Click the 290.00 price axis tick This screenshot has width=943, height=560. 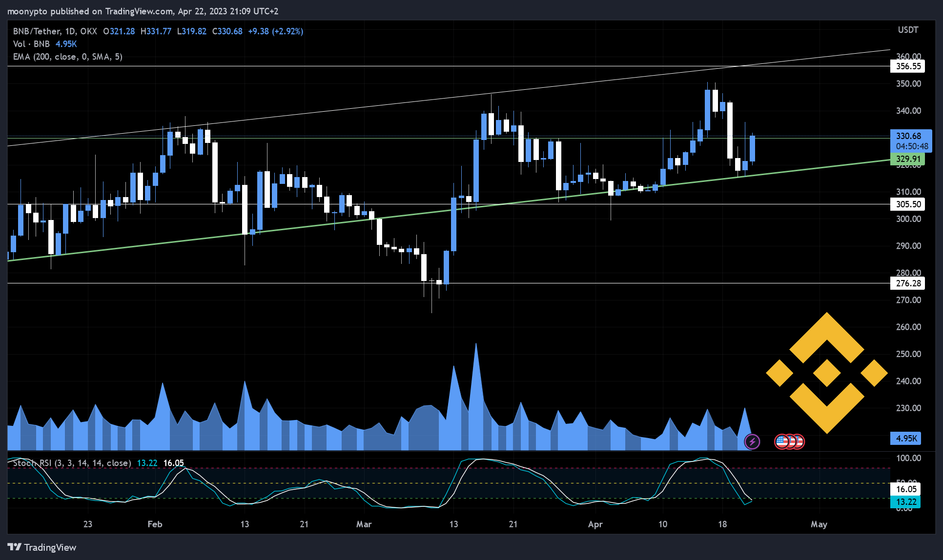point(908,246)
